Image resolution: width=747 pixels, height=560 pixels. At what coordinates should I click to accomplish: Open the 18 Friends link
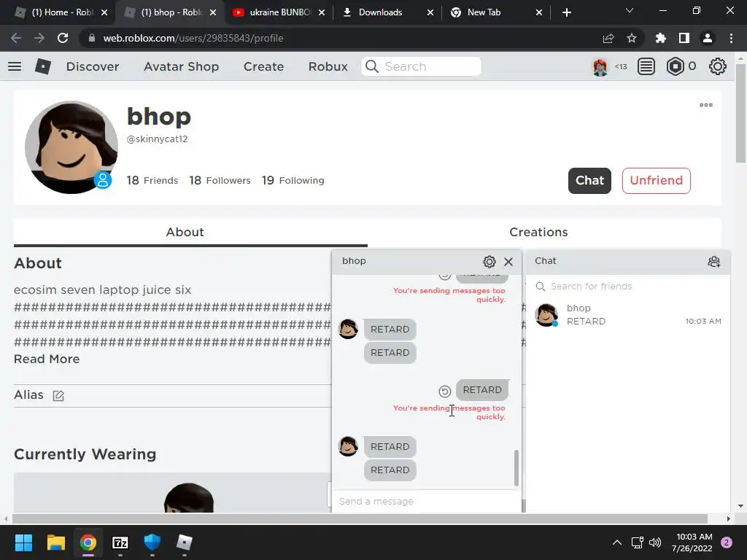pos(152,181)
